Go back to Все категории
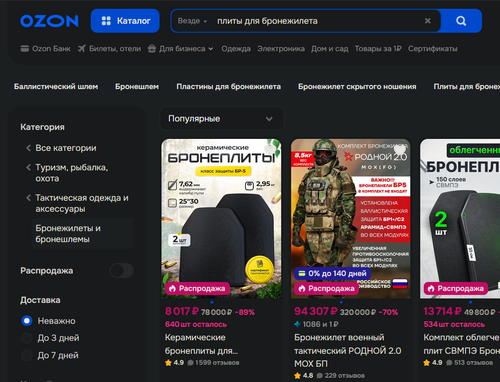Image resolution: width=500 pixels, height=382 pixels. 66,148
